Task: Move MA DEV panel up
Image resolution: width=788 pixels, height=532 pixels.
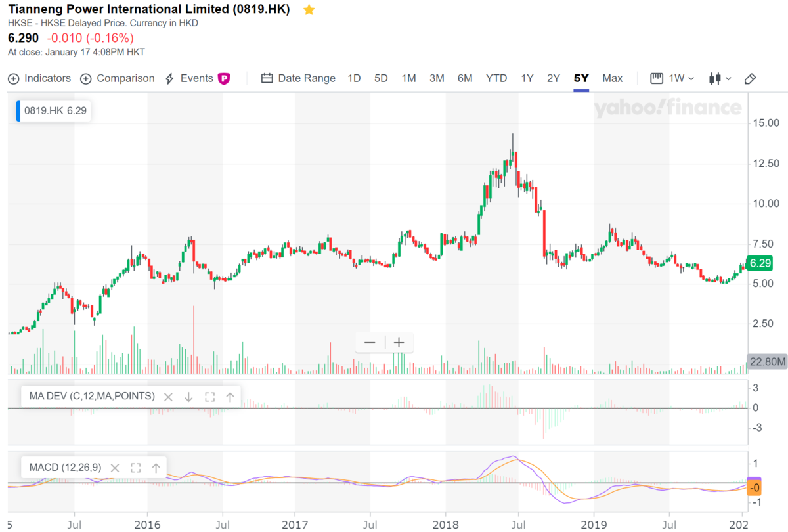Action: pyautogui.click(x=230, y=397)
